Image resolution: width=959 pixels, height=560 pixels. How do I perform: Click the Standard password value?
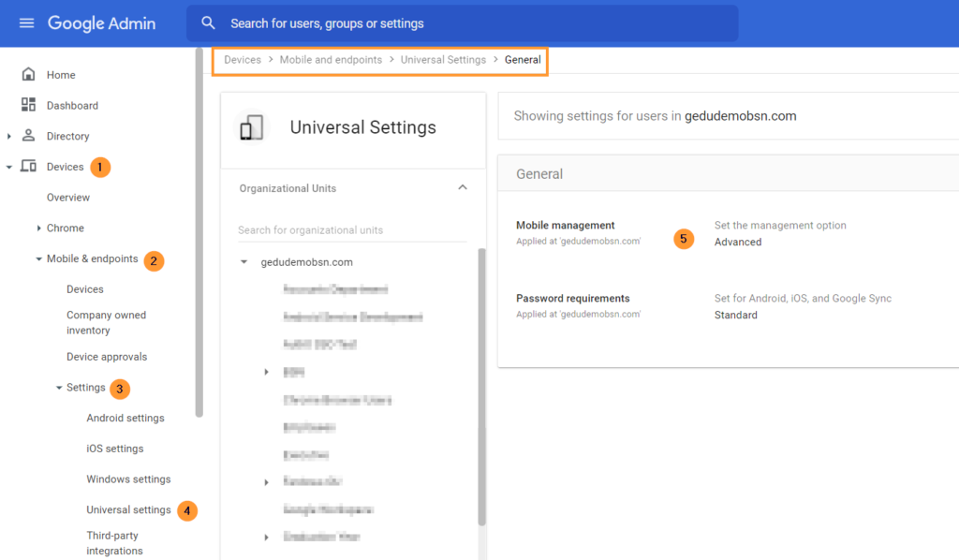736,315
